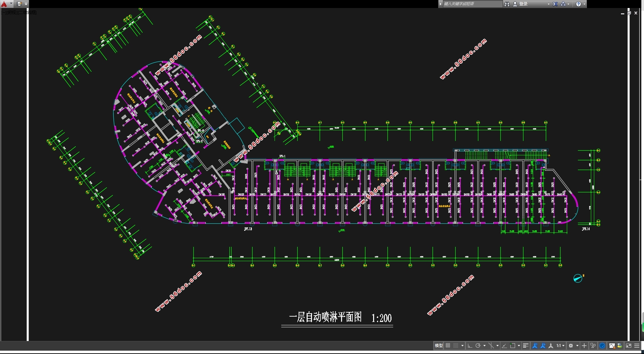The image size is (644, 354).
Task: Toggle object snap tracking
Action: point(504,346)
